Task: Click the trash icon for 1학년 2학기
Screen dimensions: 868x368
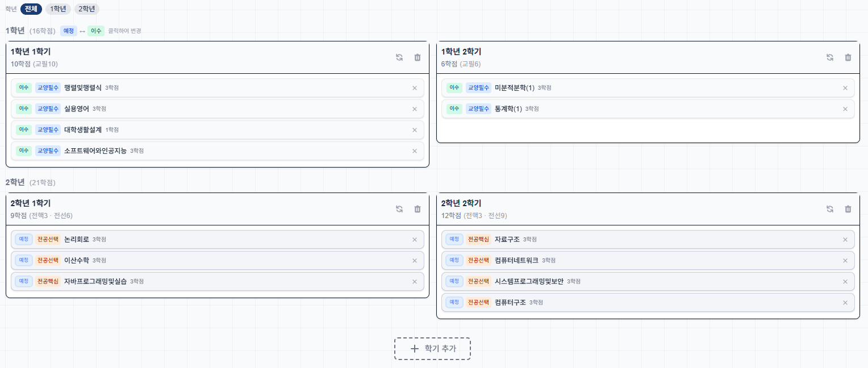Action: (848, 57)
